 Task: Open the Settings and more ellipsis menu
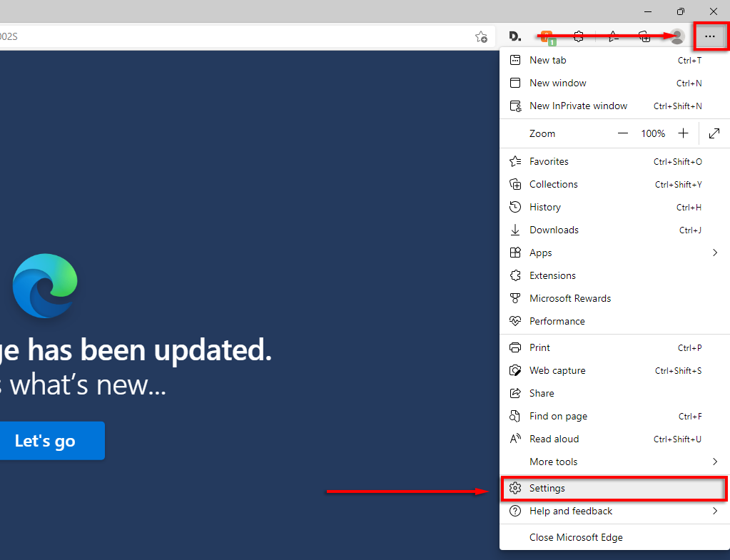tap(709, 36)
